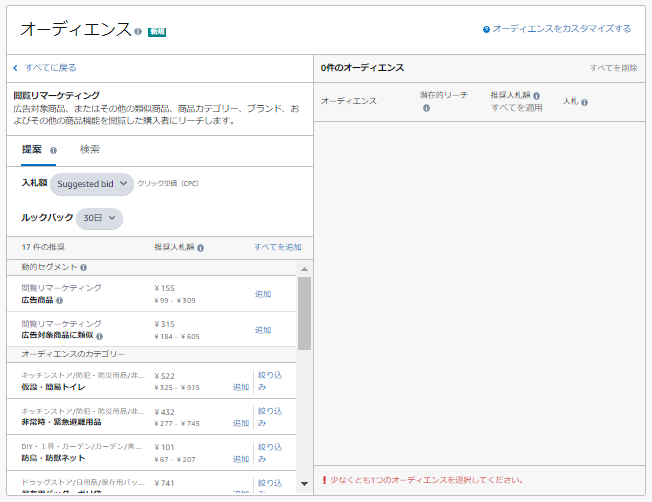Click info icon under 潜在的リーチ header
The image size is (652, 502).
pos(426,108)
